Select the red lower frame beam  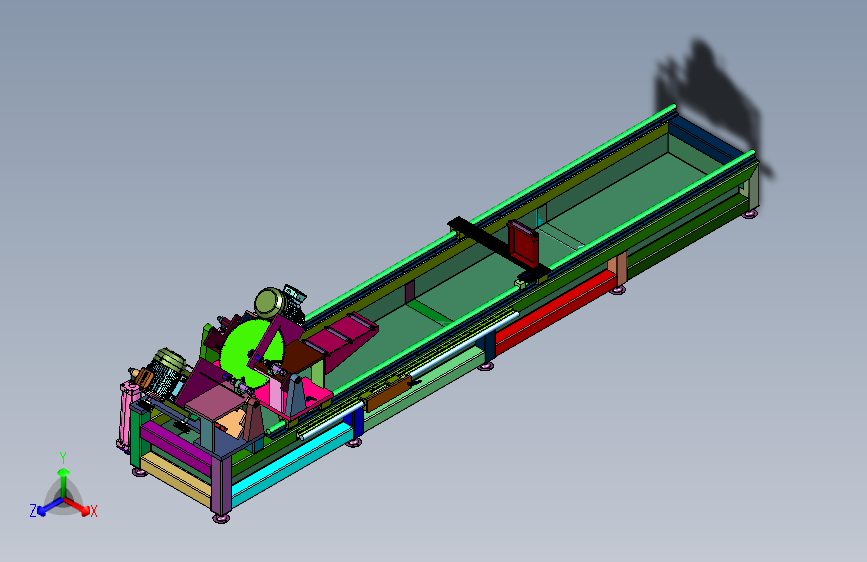pyautogui.click(x=556, y=311)
